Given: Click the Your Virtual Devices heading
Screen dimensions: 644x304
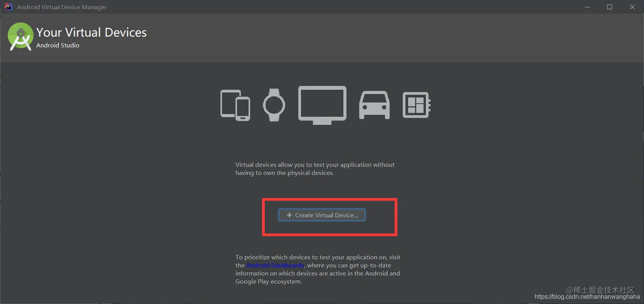Looking at the screenshot, I should point(92,32).
